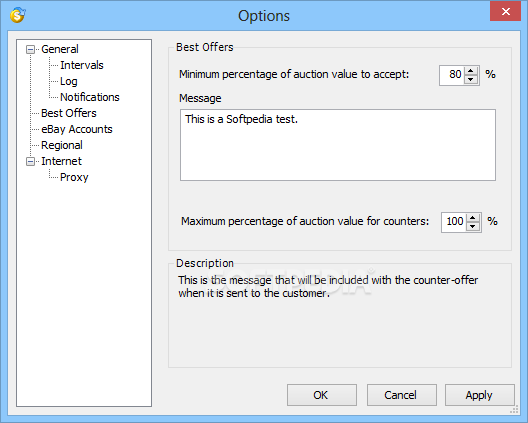
Task: Select the Regional options item
Action: 62,145
